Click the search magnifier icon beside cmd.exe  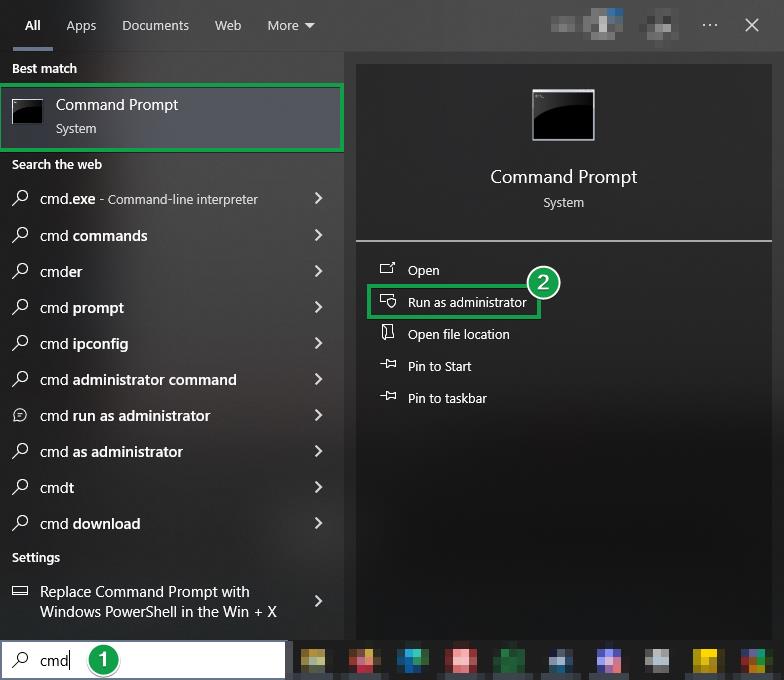pos(21,199)
